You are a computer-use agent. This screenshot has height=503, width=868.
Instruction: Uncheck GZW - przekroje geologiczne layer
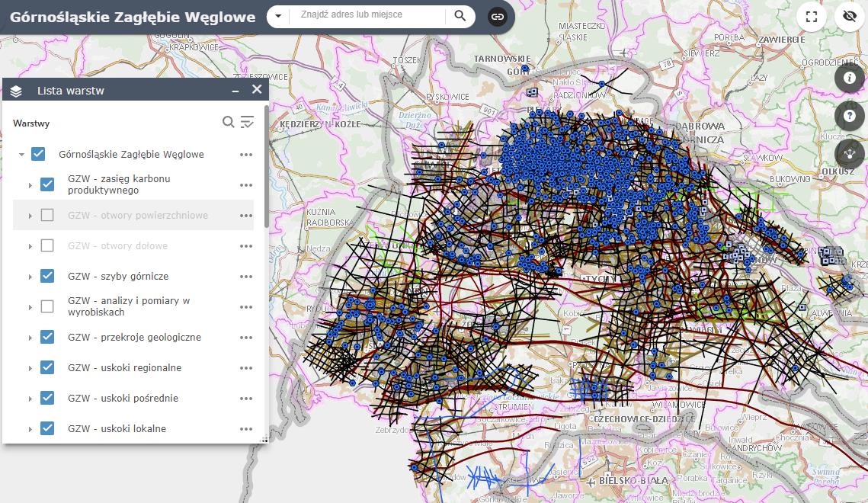47,336
